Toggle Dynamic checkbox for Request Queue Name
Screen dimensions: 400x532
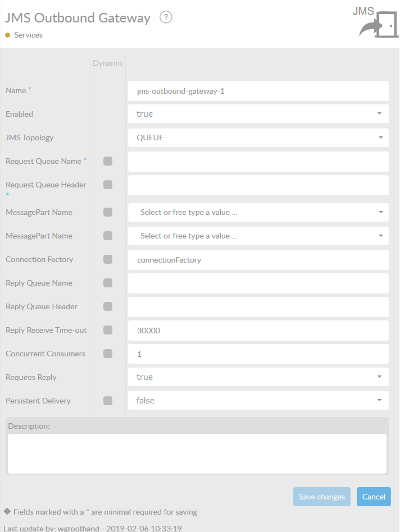click(108, 161)
